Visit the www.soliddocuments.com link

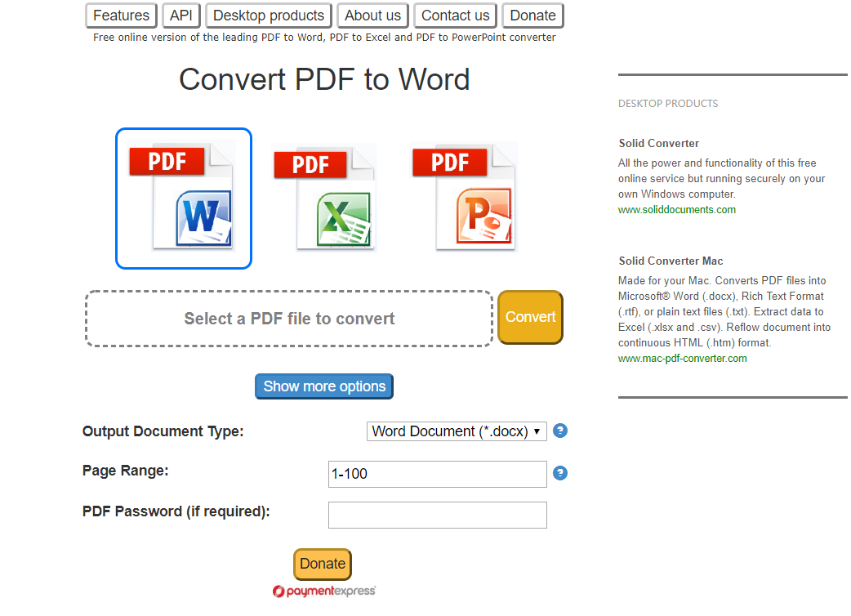pos(677,210)
